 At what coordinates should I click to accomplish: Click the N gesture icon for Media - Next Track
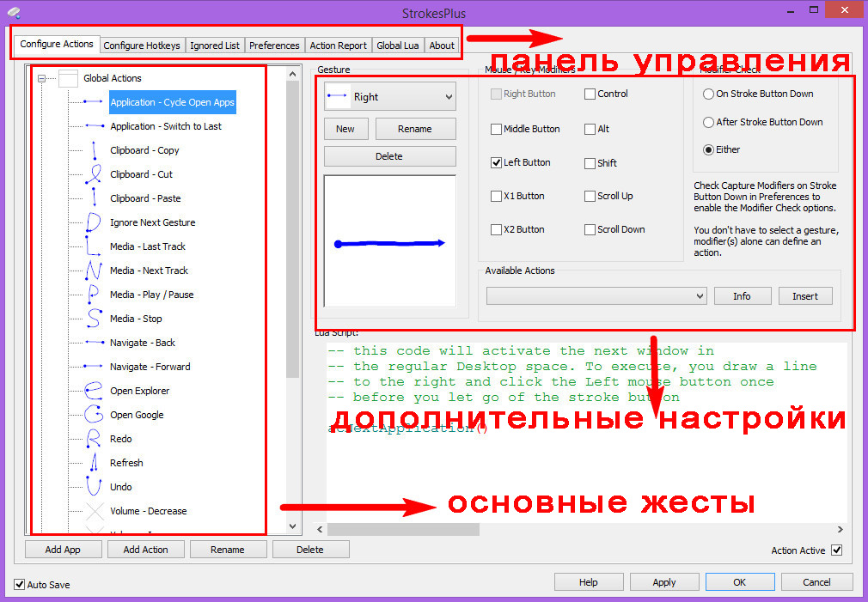[94, 271]
